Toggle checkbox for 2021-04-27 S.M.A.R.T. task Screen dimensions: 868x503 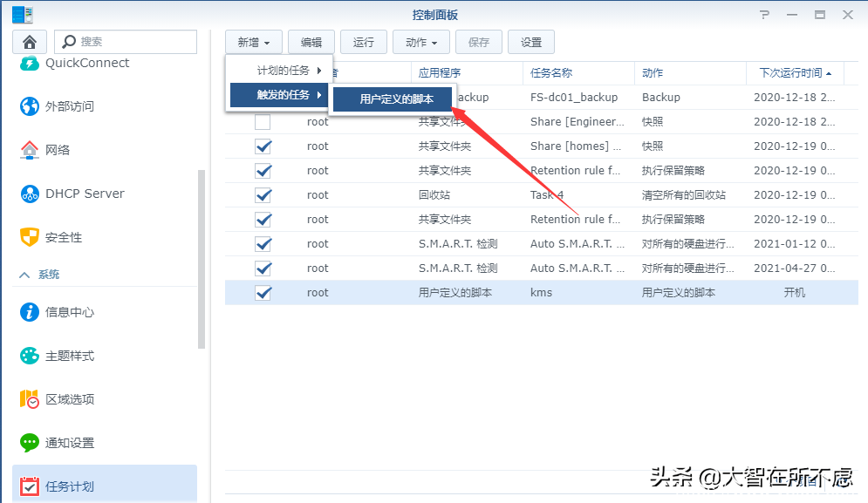pyautogui.click(x=263, y=268)
